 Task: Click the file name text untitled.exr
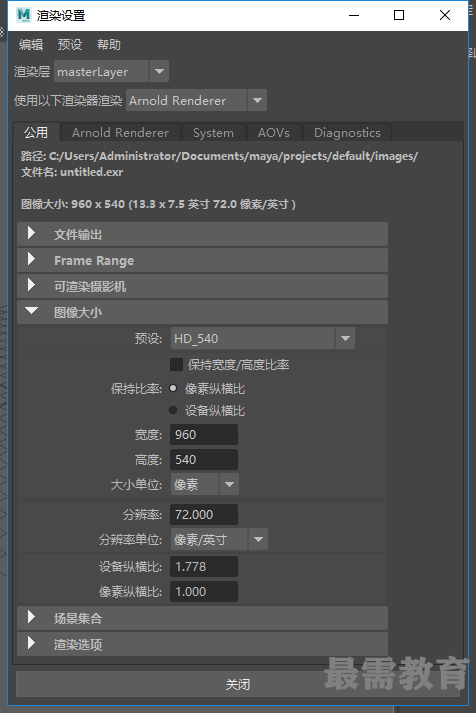[91, 172]
